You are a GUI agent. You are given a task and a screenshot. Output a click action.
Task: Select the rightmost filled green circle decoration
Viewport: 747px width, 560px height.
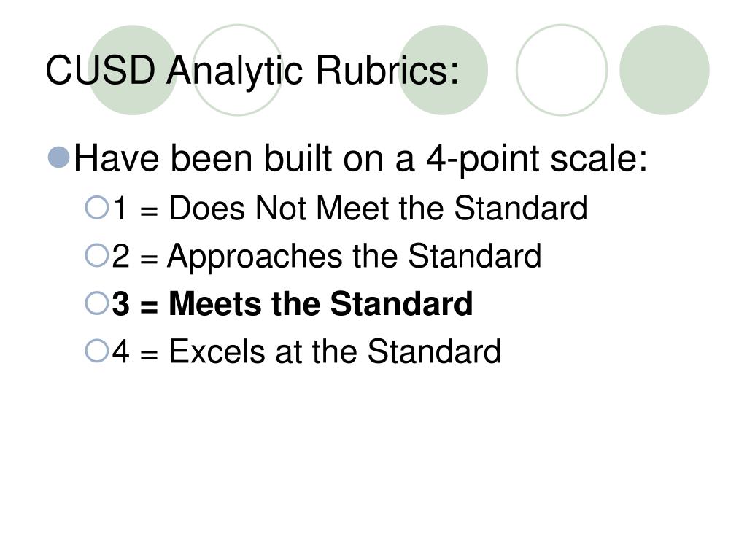click(664, 70)
